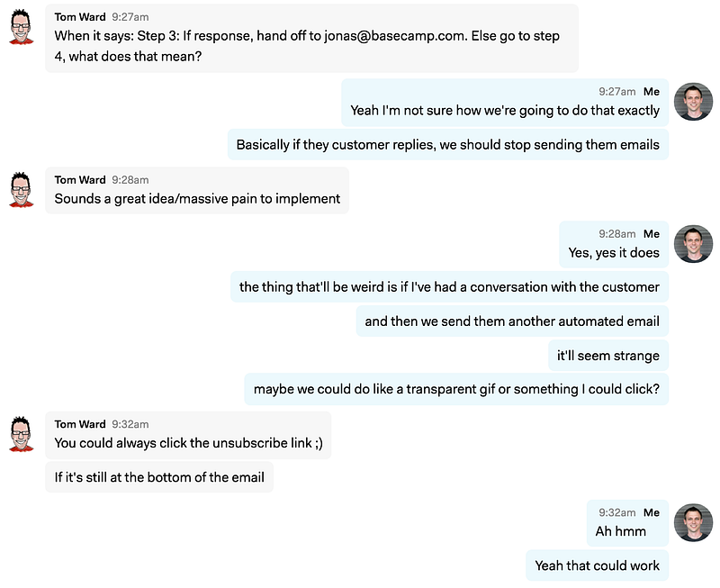Screen dimensions: 720x588
Task: Click my profile photo beside the 9:27am reply
Action: tap(693, 102)
